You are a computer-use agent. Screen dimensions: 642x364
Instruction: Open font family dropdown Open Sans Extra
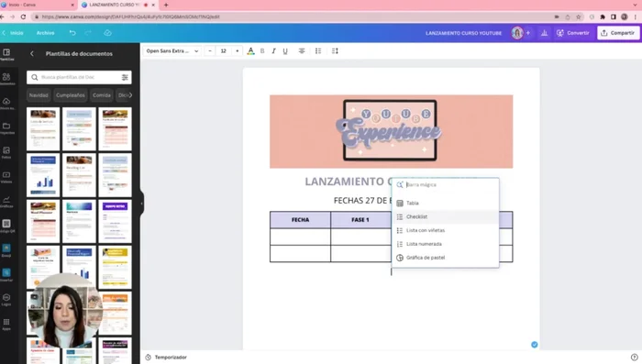click(172, 51)
